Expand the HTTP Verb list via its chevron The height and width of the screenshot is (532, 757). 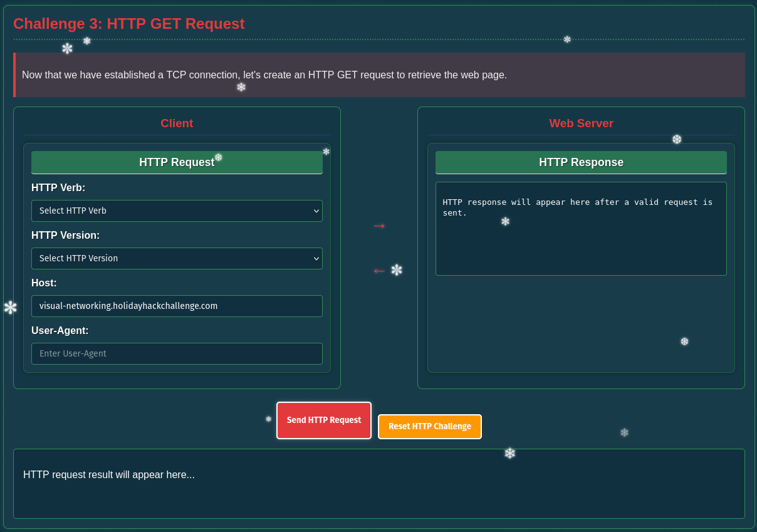click(x=315, y=211)
